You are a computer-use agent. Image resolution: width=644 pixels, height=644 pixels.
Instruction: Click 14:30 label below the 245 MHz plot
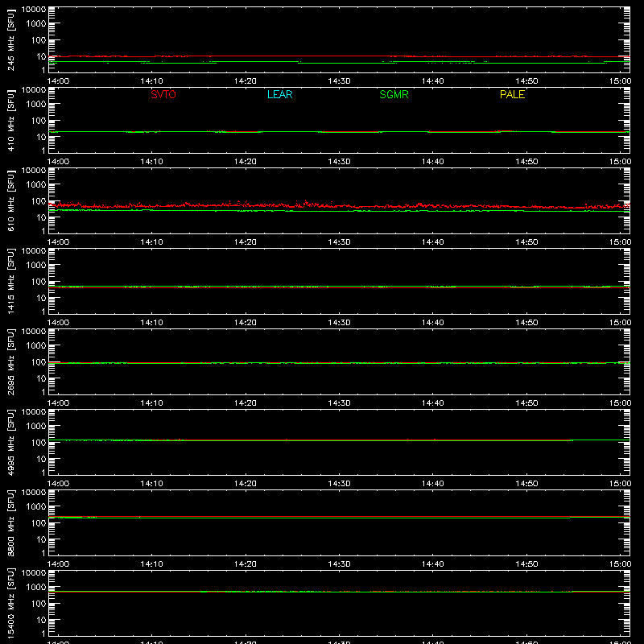coord(339,81)
